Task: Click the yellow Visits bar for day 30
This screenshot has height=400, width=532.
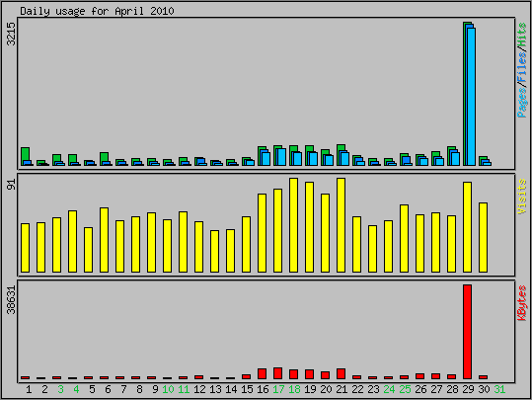Action: [x=484, y=237]
